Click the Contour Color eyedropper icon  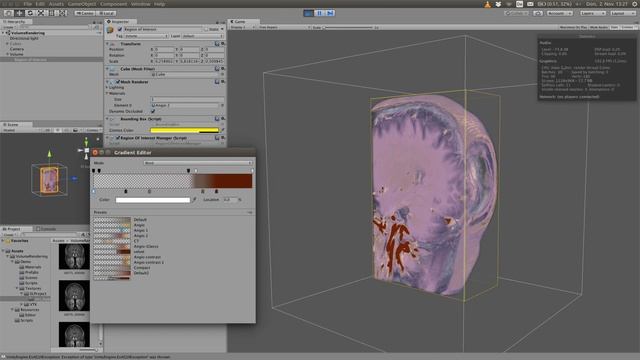pyautogui.click(x=222, y=130)
